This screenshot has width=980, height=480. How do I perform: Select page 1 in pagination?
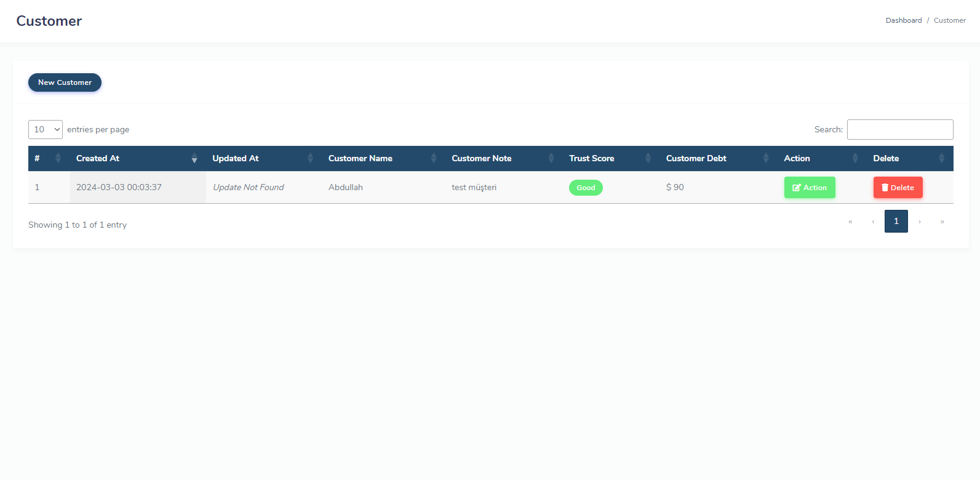(x=896, y=222)
